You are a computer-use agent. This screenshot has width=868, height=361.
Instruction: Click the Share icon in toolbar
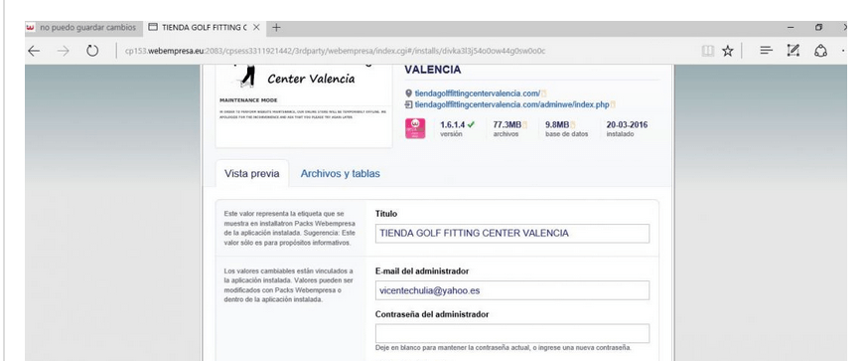[x=820, y=51]
